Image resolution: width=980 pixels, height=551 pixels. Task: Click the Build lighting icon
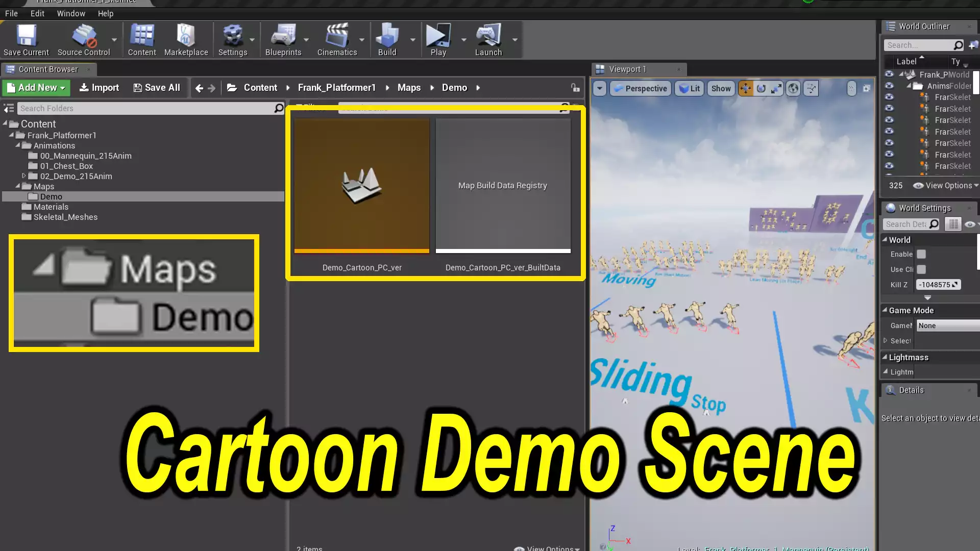point(387,36)
